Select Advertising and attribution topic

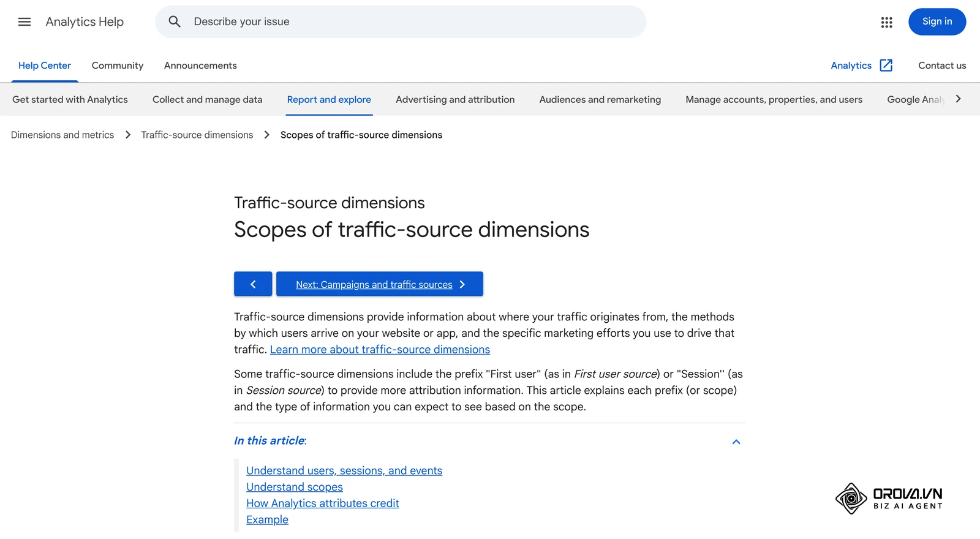(x=455, y=100)
